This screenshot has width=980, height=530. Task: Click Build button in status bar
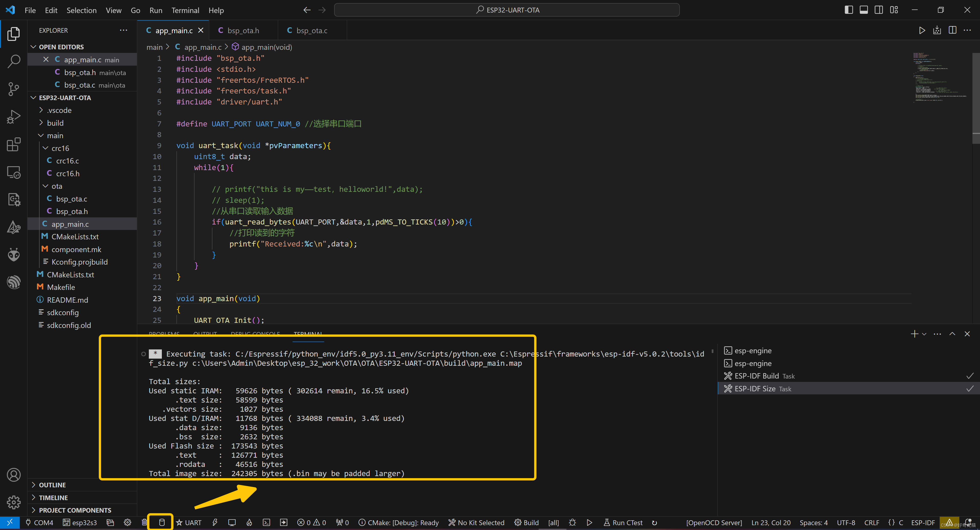pos(527,522)
